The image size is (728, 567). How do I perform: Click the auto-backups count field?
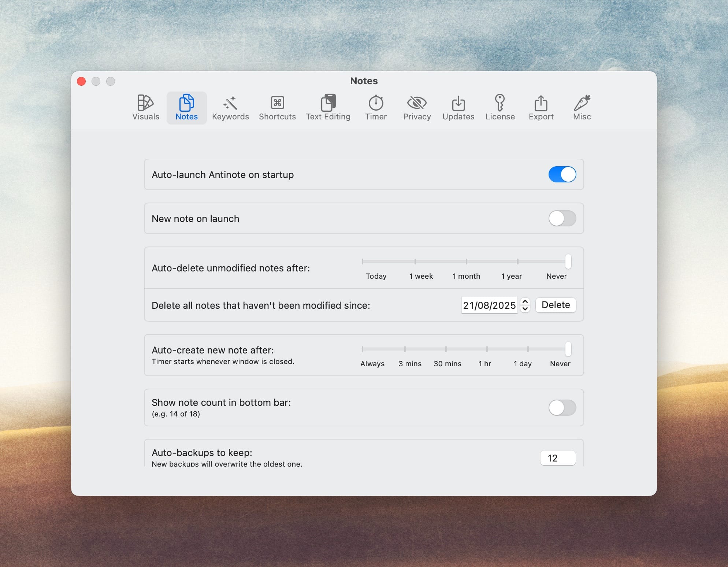point(557,458)
